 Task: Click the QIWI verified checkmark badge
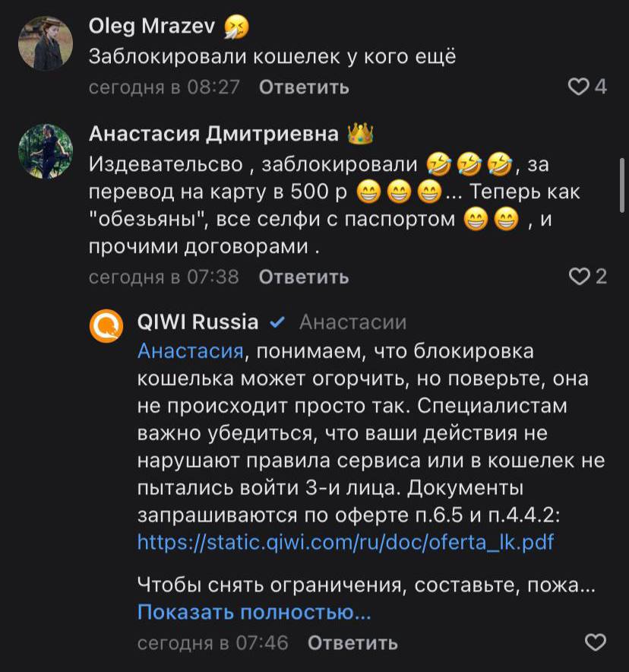[277, 322]
